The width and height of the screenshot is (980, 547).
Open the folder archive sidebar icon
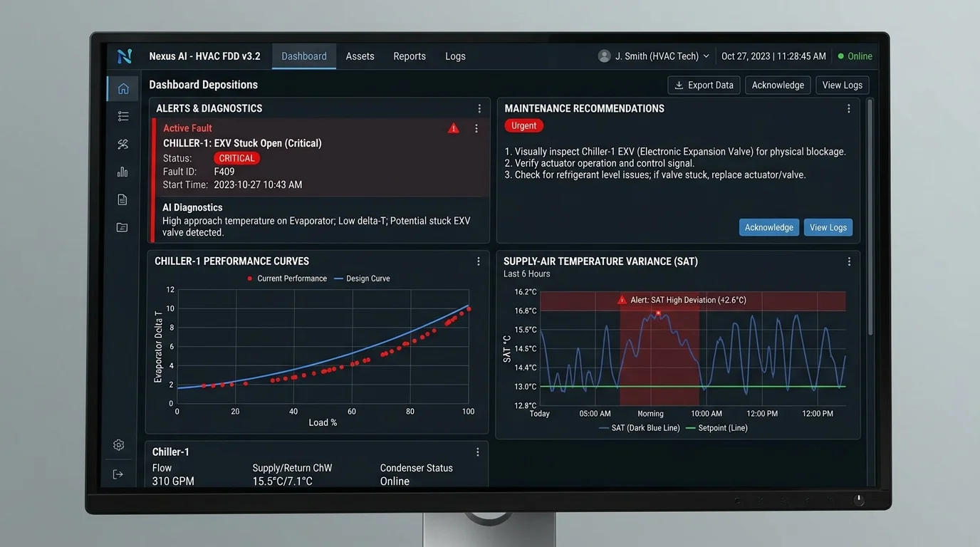pyautogui.click(x=122, y=227)
